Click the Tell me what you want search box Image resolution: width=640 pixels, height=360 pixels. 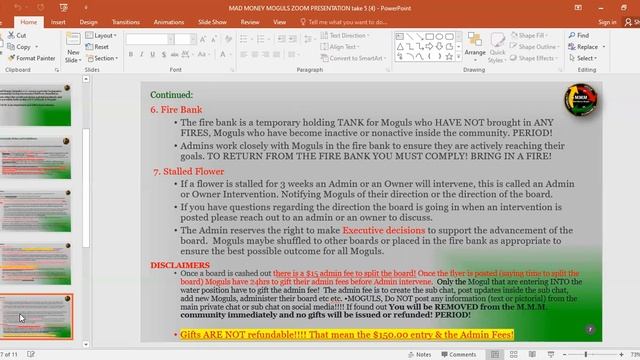pos(344,22)
